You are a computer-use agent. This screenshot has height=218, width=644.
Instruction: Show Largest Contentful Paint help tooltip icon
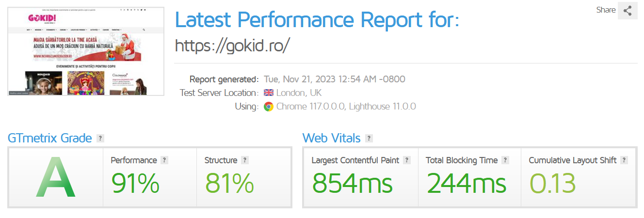(407, 160)
